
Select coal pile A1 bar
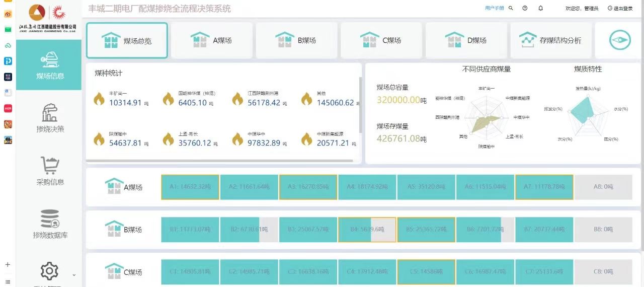[190, 187]
